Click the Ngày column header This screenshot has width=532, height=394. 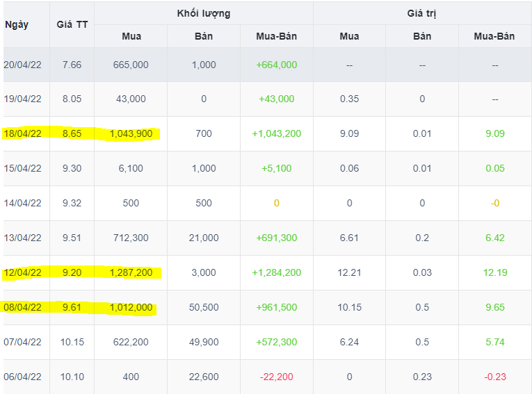coord(17,24)
